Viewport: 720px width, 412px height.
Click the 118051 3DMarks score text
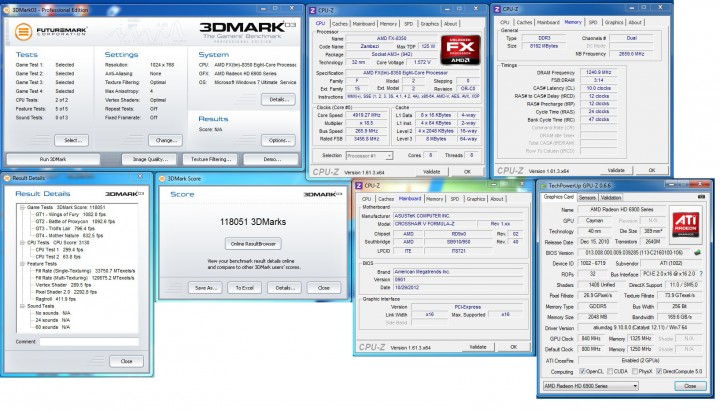click(253, 222)
